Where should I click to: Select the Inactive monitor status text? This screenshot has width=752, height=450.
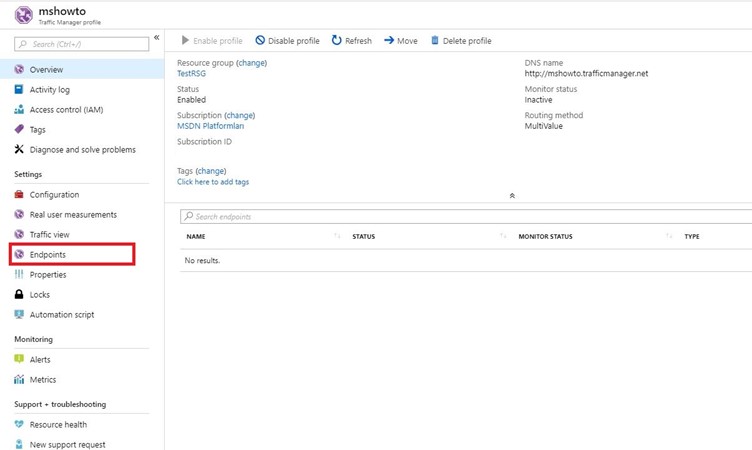pos(538,100)
